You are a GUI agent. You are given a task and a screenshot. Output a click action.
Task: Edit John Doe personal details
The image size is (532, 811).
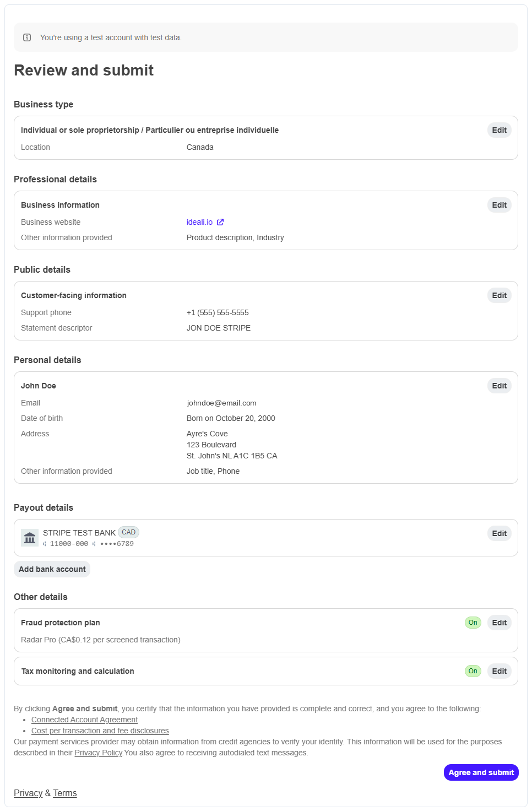[500, 386]
